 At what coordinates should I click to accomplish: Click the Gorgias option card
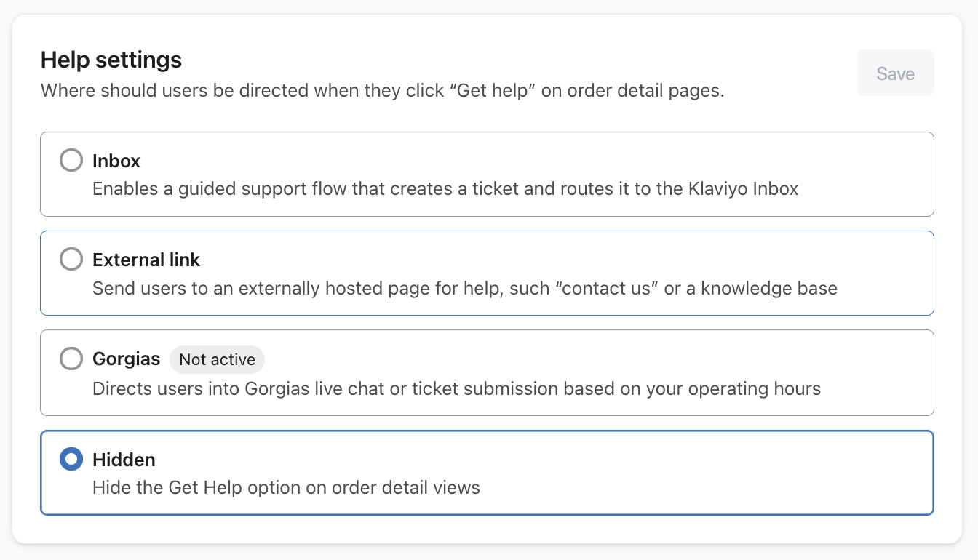point(488,372)
